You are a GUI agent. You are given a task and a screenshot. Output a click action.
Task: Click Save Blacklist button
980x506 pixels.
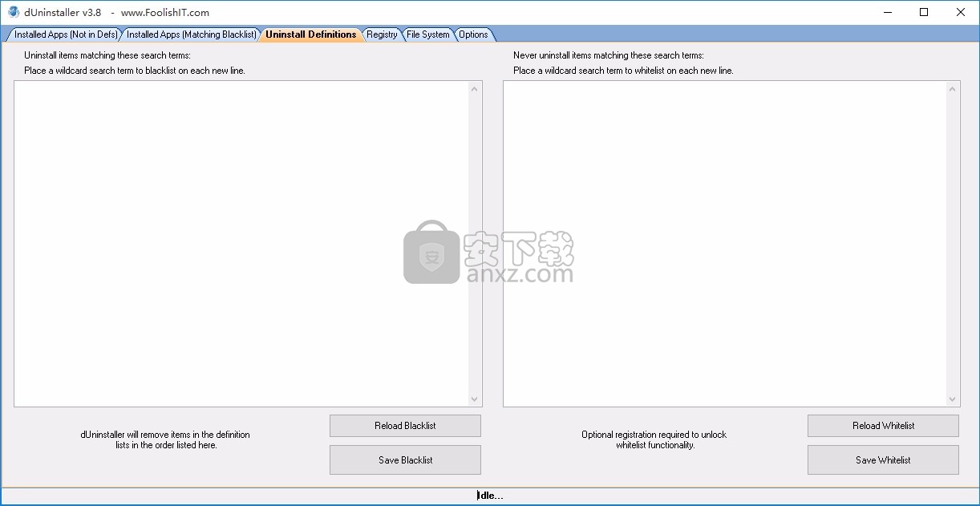pyautogui.click(x=405, y=460)
